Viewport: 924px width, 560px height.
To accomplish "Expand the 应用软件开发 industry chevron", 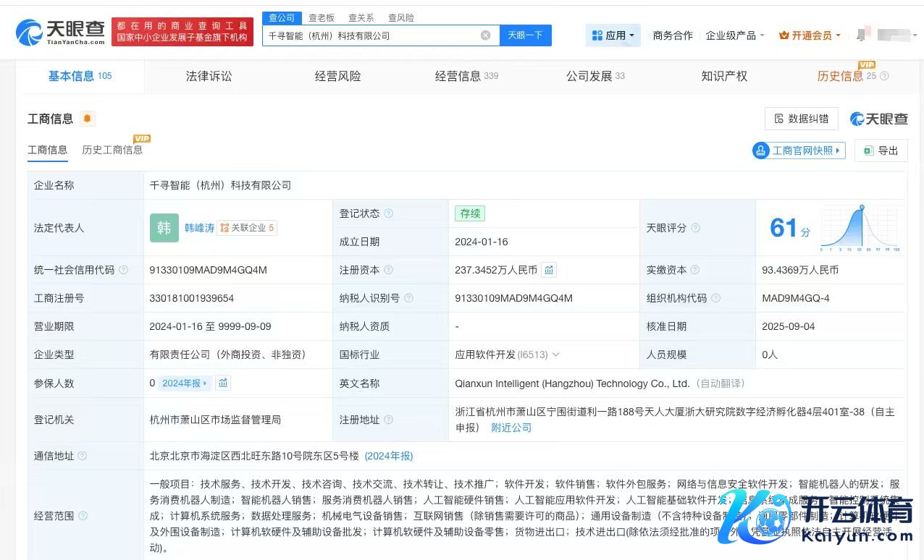I will 556,355.
